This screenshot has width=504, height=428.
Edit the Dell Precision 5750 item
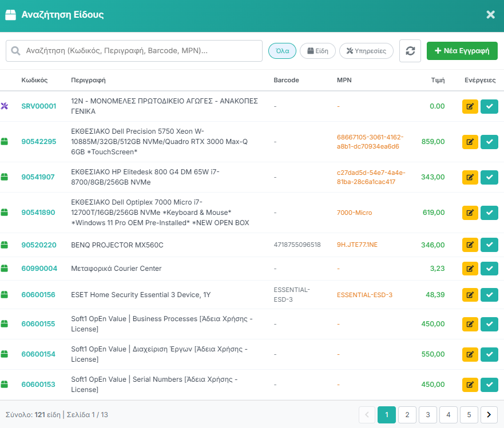(x=470, y=142)
